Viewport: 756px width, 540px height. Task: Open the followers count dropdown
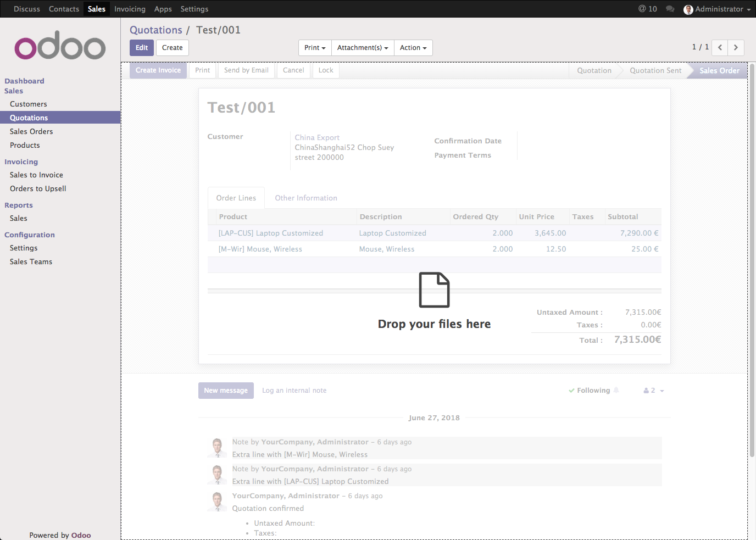(x=653, y=391)
